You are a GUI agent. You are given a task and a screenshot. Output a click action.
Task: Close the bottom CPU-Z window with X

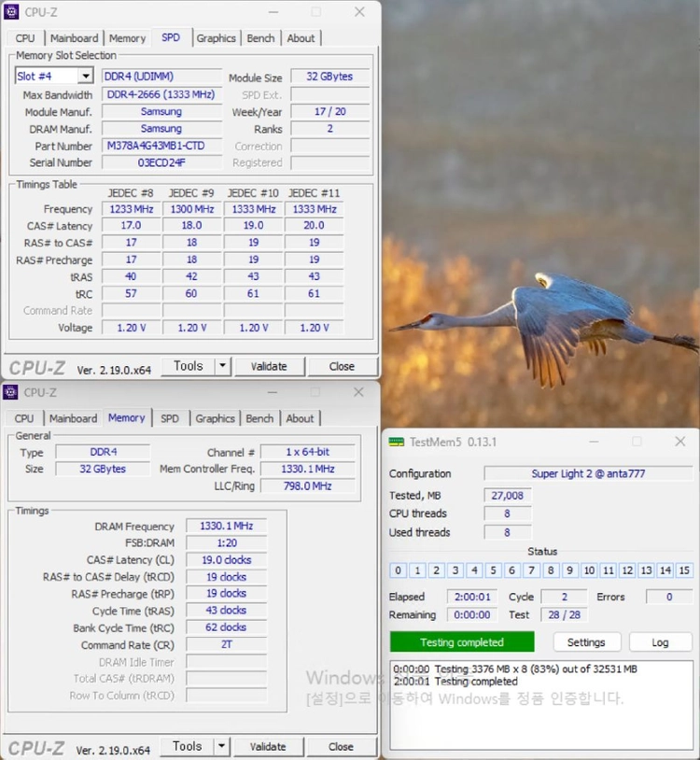click(358, 391)
